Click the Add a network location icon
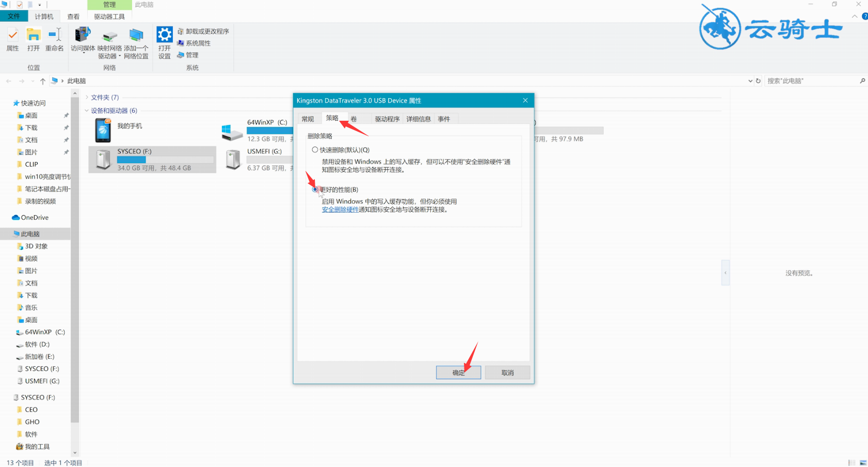The width and height of the screenshot is (868, 467). pyautogui.click(x=136, y=43)
